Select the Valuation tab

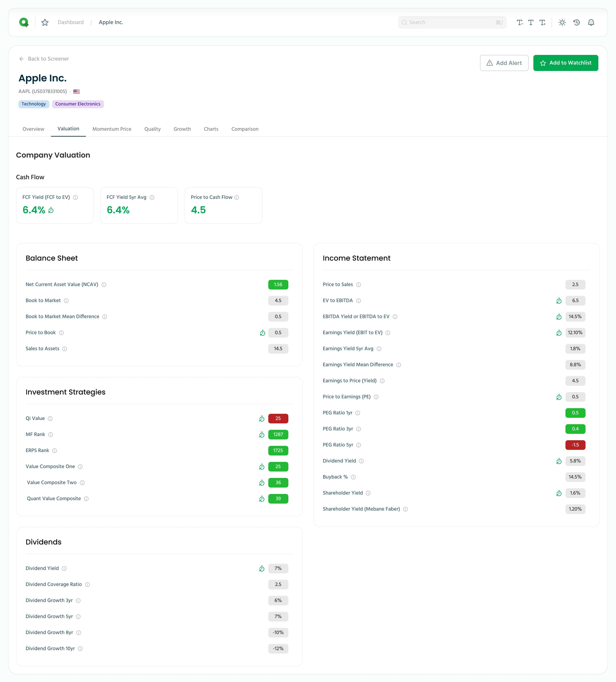68,129
